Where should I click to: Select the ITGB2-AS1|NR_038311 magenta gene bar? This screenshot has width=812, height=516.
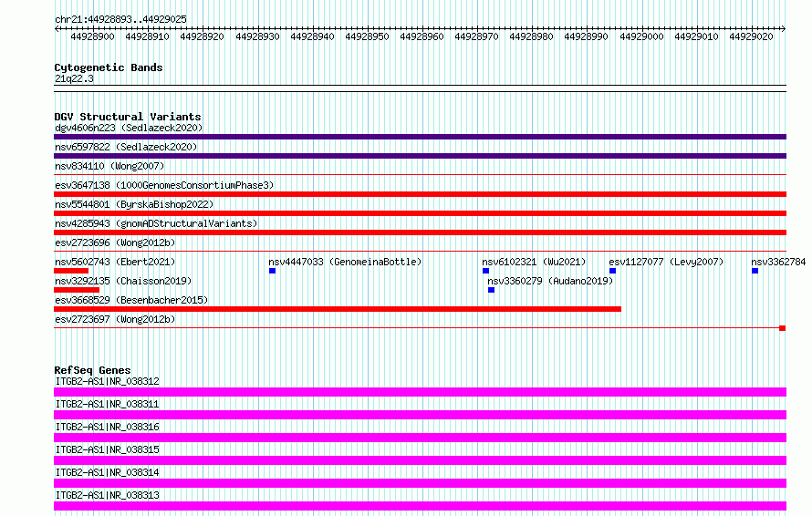pos(420,415)
